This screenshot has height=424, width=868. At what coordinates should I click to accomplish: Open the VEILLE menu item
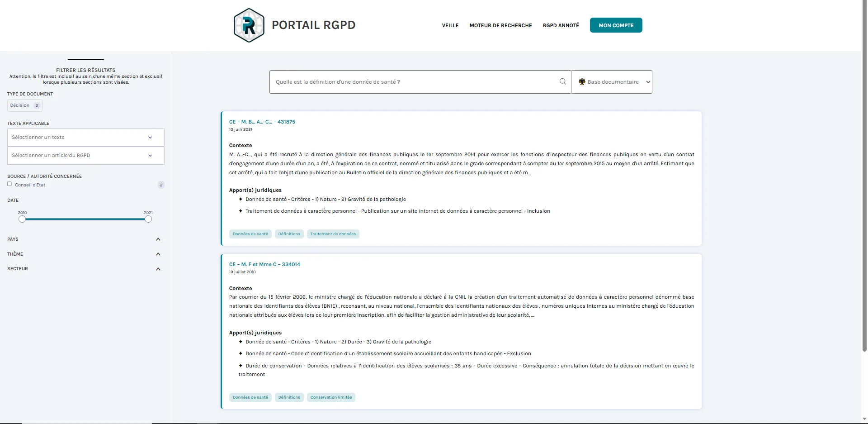[x=450, y=25]
